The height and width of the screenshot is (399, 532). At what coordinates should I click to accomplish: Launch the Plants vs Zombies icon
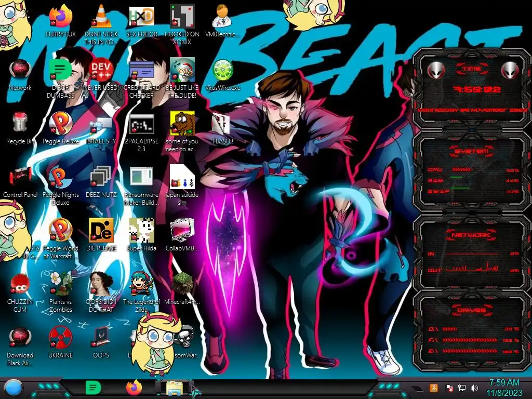point(60,284)
